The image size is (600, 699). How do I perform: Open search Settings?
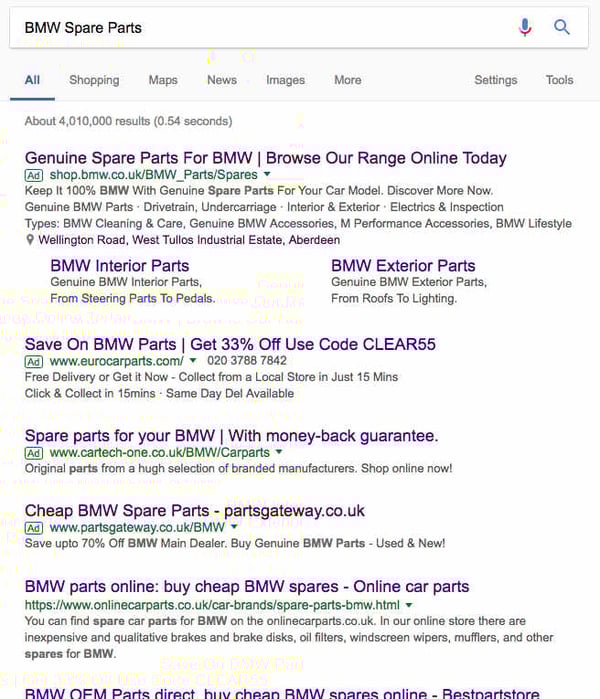tap(496, 80)
